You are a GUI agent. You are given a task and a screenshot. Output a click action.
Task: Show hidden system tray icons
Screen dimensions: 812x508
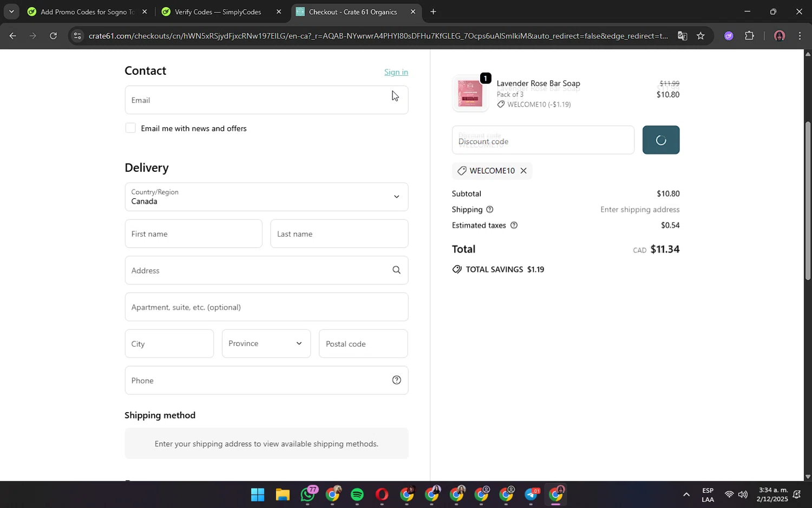686,494
